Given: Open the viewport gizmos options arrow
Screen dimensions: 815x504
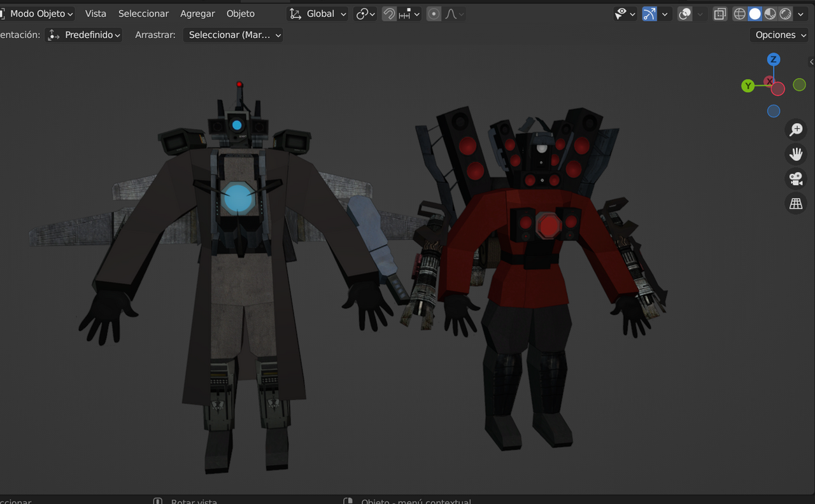Looking at the screenshot, I should coord(665,13).
